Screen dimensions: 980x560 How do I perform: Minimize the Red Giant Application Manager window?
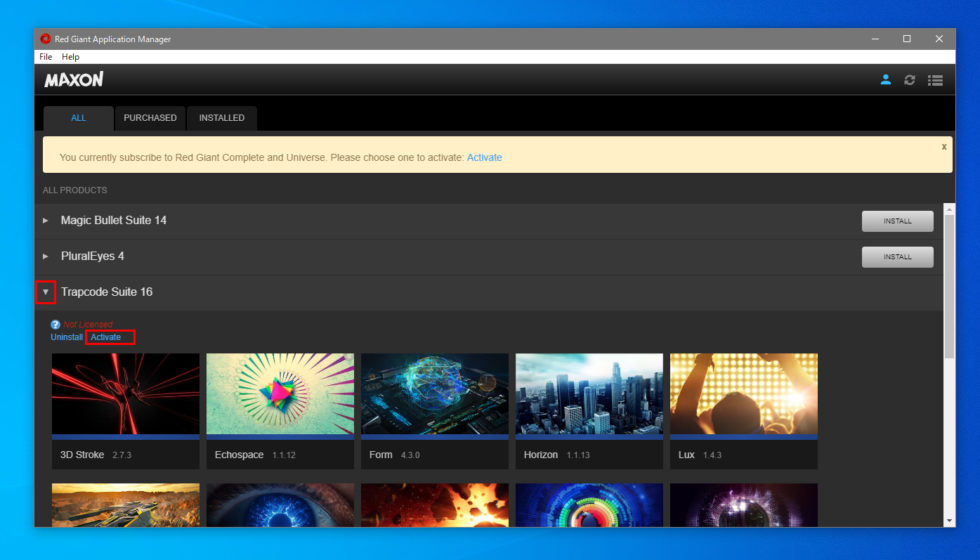(875, 39)
